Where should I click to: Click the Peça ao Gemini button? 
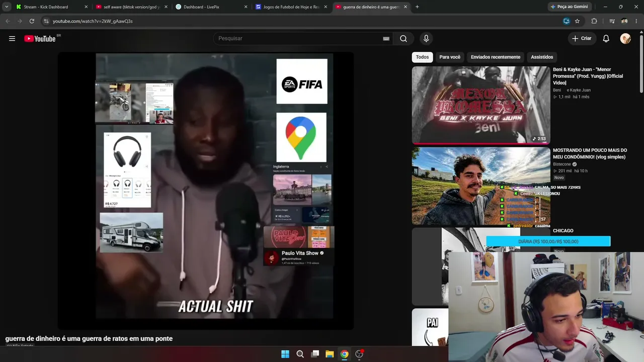(x=569, y=7)
